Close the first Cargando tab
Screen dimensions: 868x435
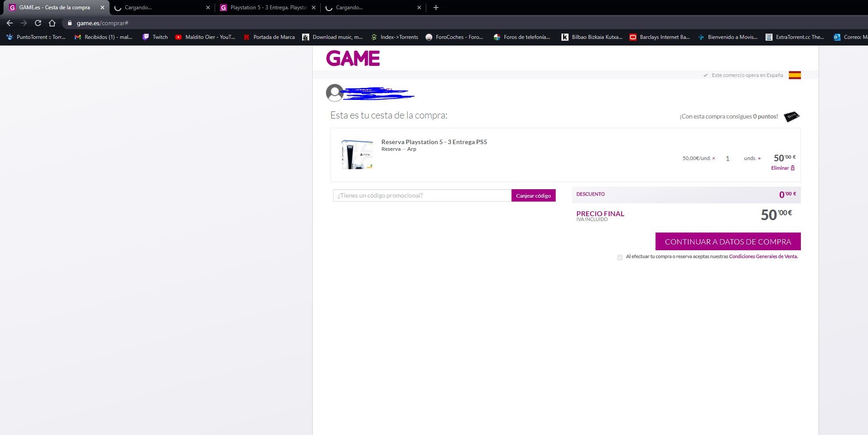(208, 8)
